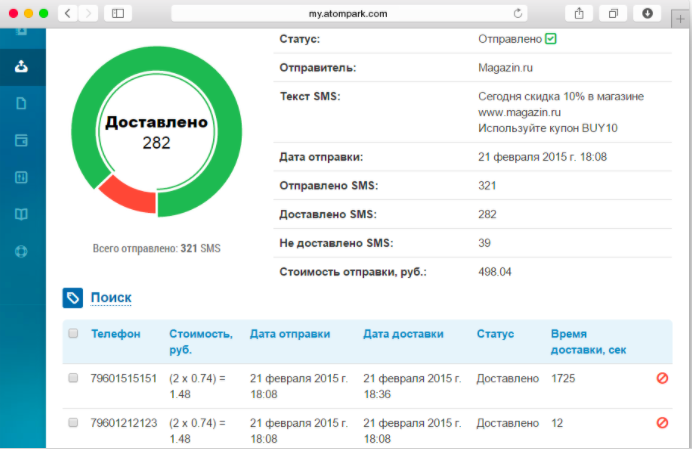692x451 pixels.
Task: Check the box for 79601212123
Action: (73, 422)
